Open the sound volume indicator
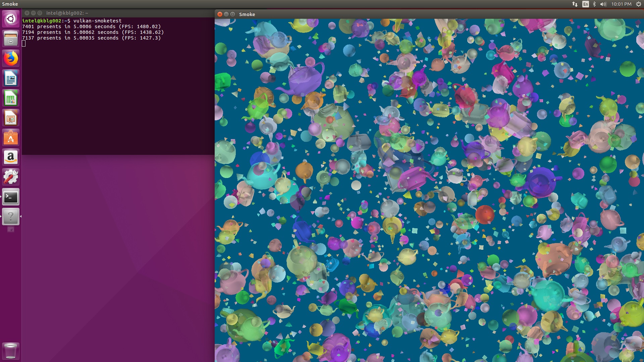Screen dimensions: 644x362 click(603, 4)
